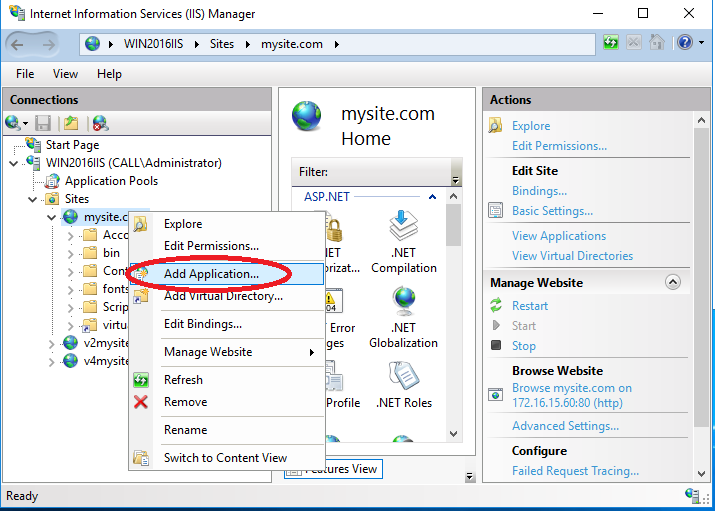Screen dimensions: 715x511
Task: Open the .NET Roles feature icon
Action: [404, 376]
